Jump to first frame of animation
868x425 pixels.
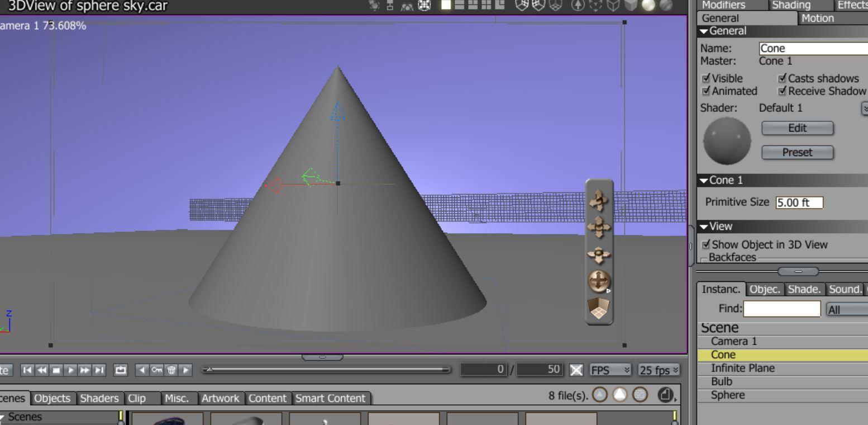[27, 370]
